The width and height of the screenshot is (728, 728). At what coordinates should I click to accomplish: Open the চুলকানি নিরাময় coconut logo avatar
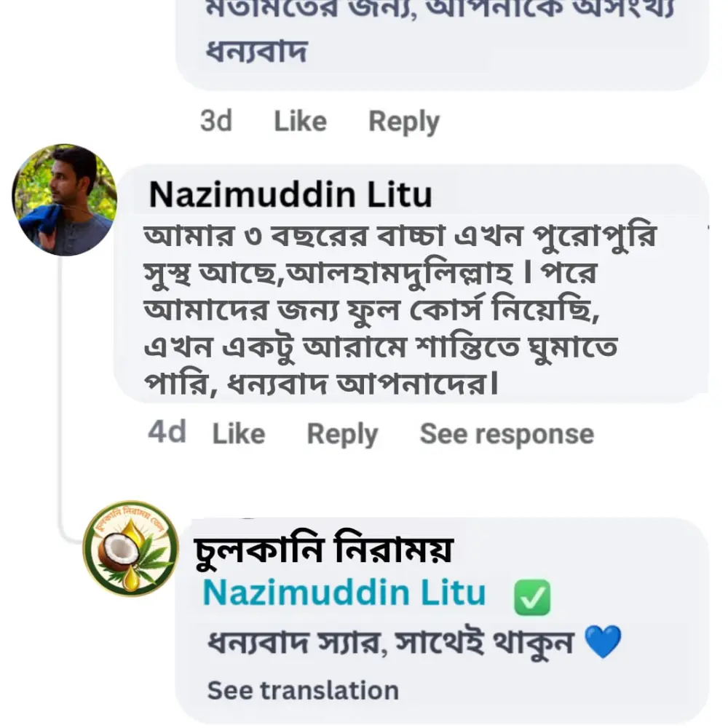[x=131, y=549]
